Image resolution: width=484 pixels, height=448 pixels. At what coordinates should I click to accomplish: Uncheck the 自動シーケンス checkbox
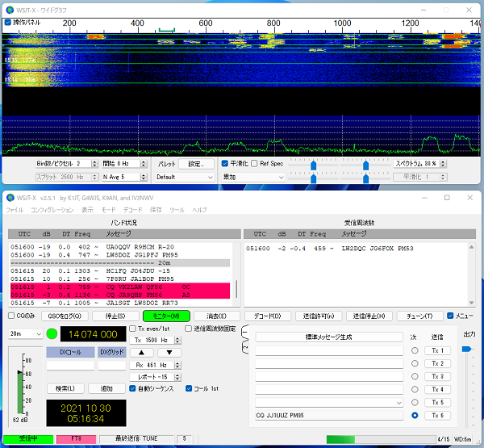tap(133, 388)
